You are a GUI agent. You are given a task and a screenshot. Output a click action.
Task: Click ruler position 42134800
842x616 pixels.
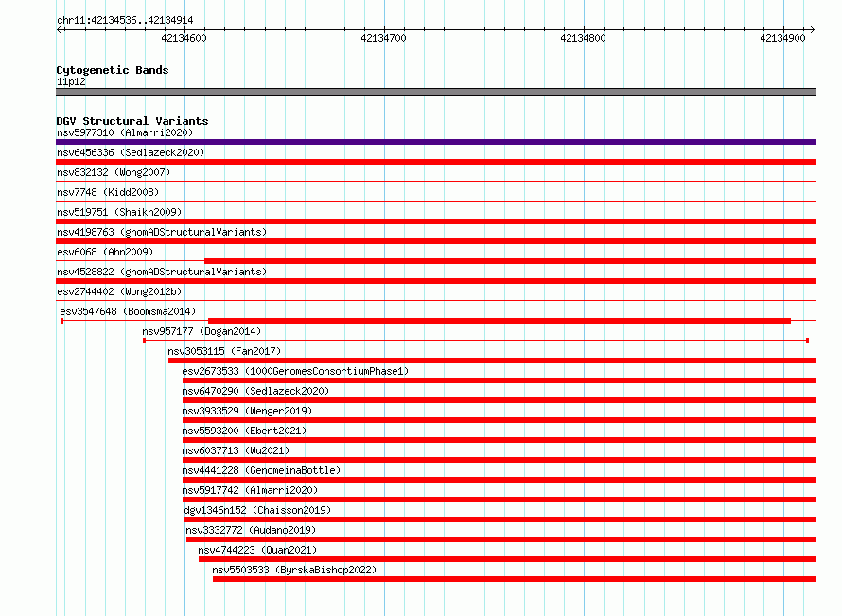point(583,38)
